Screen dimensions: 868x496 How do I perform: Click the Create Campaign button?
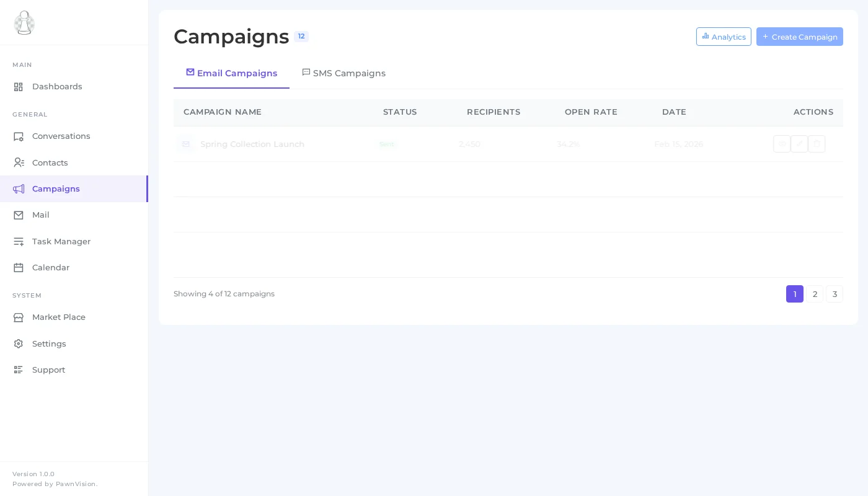point(800,37)
